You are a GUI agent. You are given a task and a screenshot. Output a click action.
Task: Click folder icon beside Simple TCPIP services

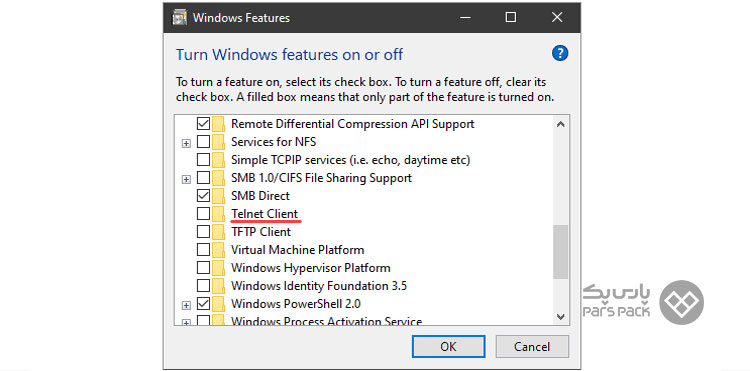click(218, 160)
